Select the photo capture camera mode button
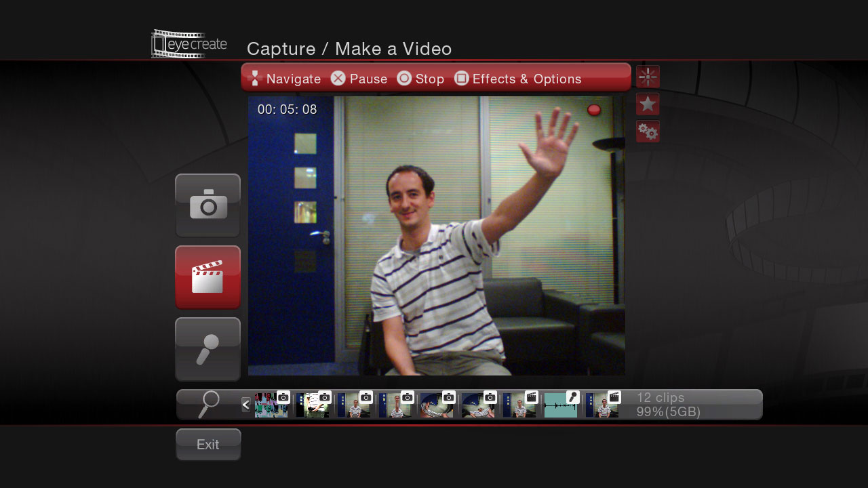The image size is (868, 488). coord(208,205)
